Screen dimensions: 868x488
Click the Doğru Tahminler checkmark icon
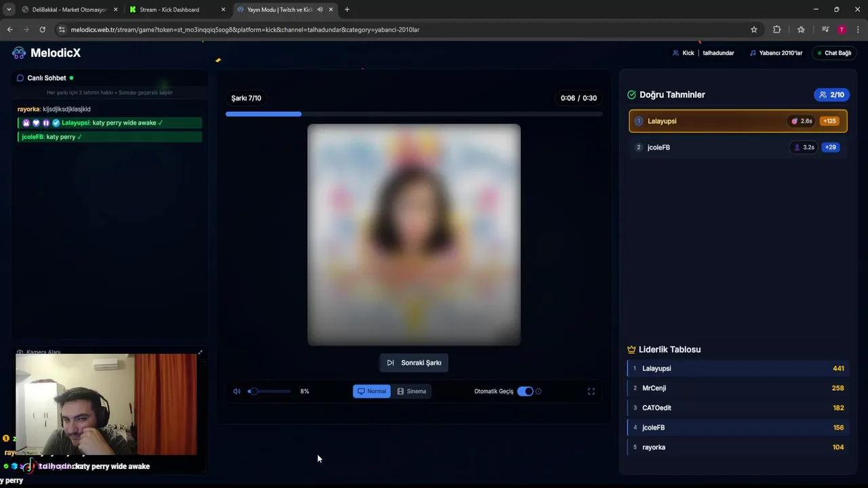click(x=632, y=95)
